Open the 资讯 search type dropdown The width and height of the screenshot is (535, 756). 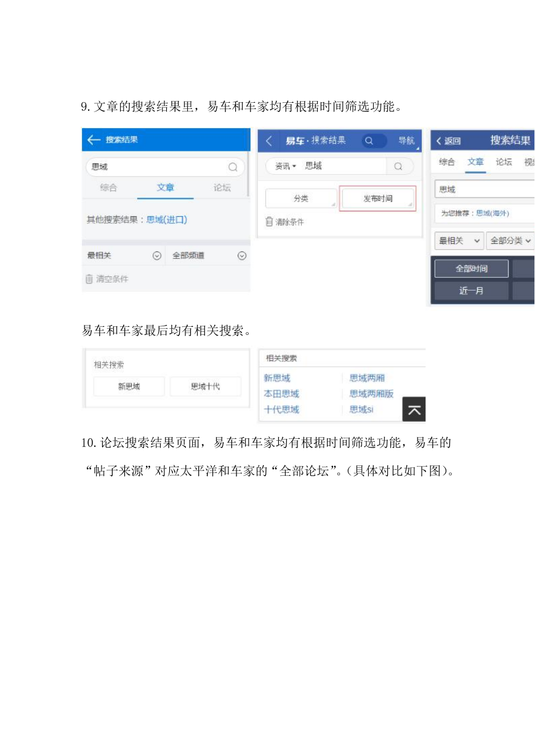coord(285,166)
